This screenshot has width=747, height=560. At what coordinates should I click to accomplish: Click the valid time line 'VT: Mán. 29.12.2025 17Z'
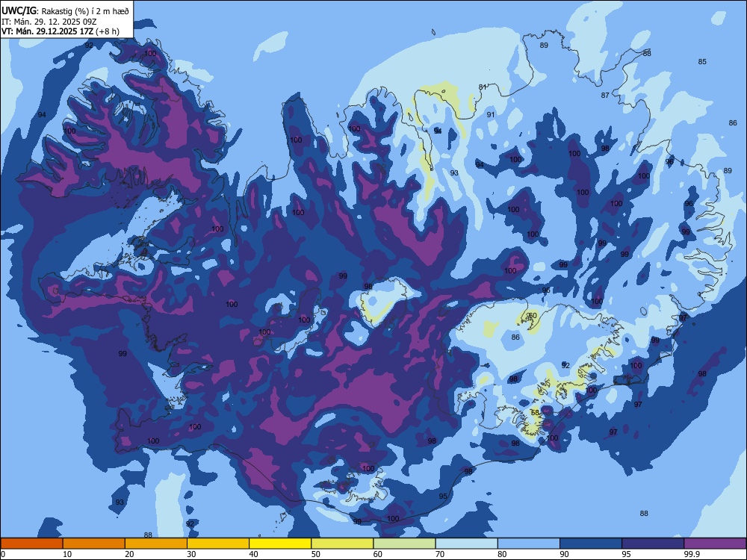click(x=48, y=31)
